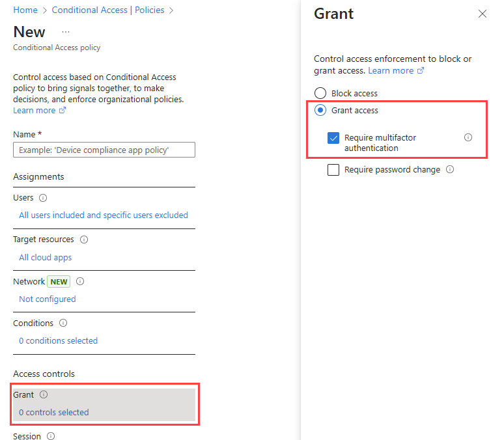This screenshot has height=440, width=504.
Task: Show info for Require password change
Action: [450, 169]
